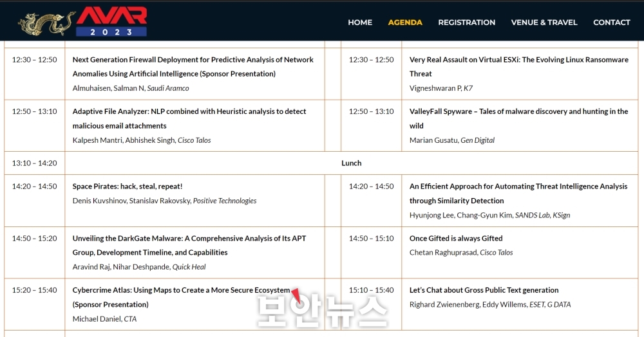644x337 pixels.
Task: Click 'Hyunjong Lee, Chang-Gyun Kim' speaker line
Action: coord(489,215)
